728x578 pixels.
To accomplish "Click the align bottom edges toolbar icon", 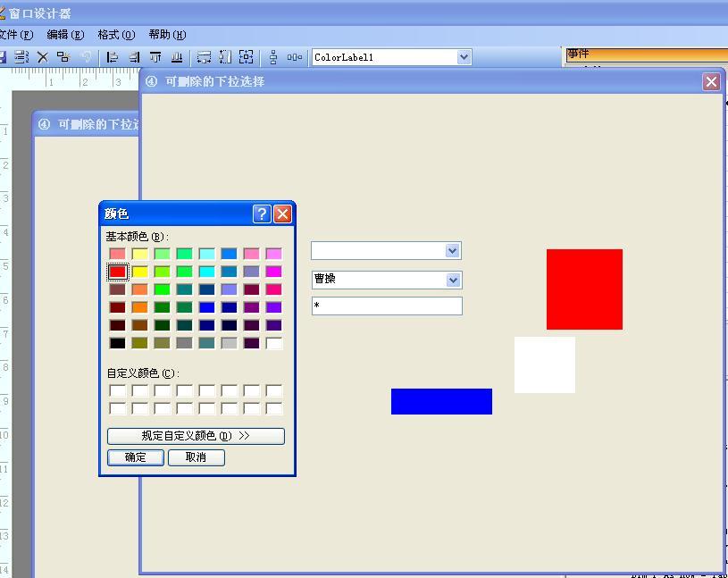I will [x=177, y=57].
